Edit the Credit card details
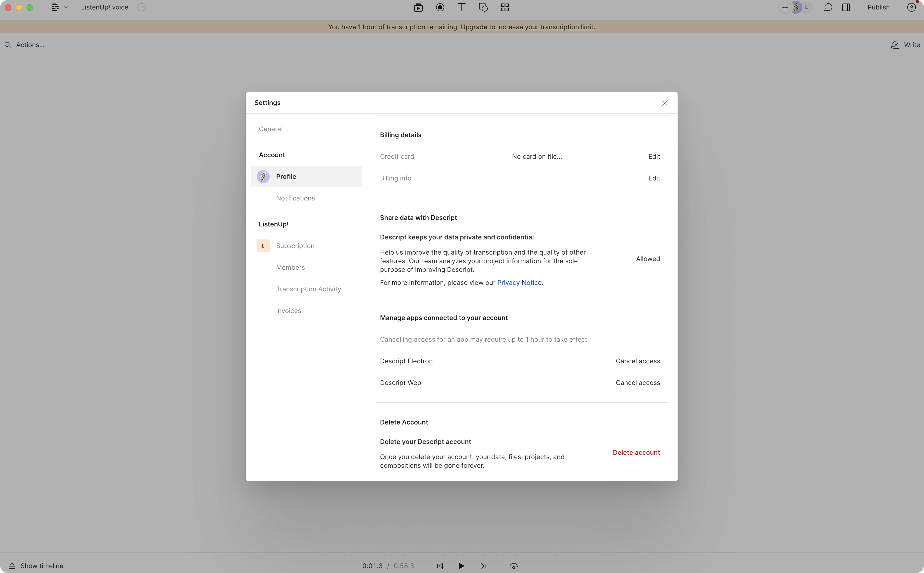 tap(654, 157)
